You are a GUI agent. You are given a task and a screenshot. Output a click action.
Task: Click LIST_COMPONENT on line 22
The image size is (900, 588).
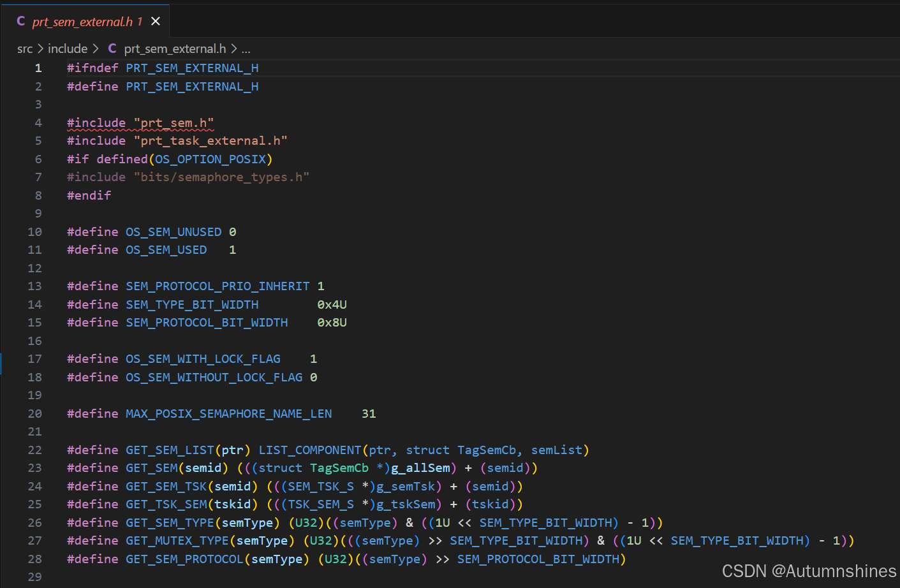(310, 450)
